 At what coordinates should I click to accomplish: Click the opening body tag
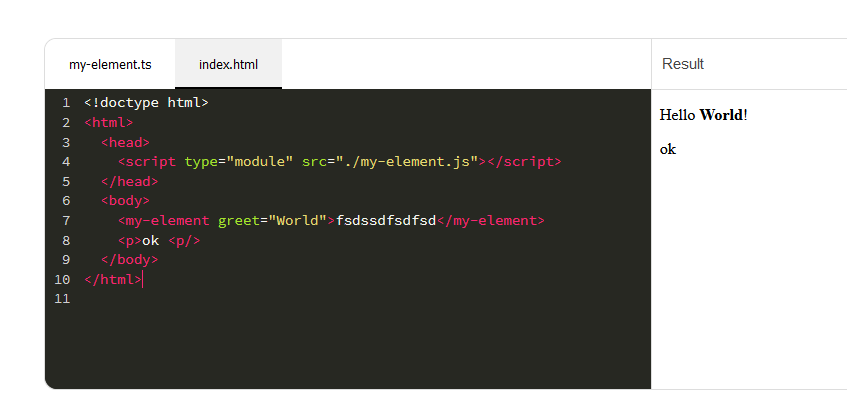[x=125, y=201]
